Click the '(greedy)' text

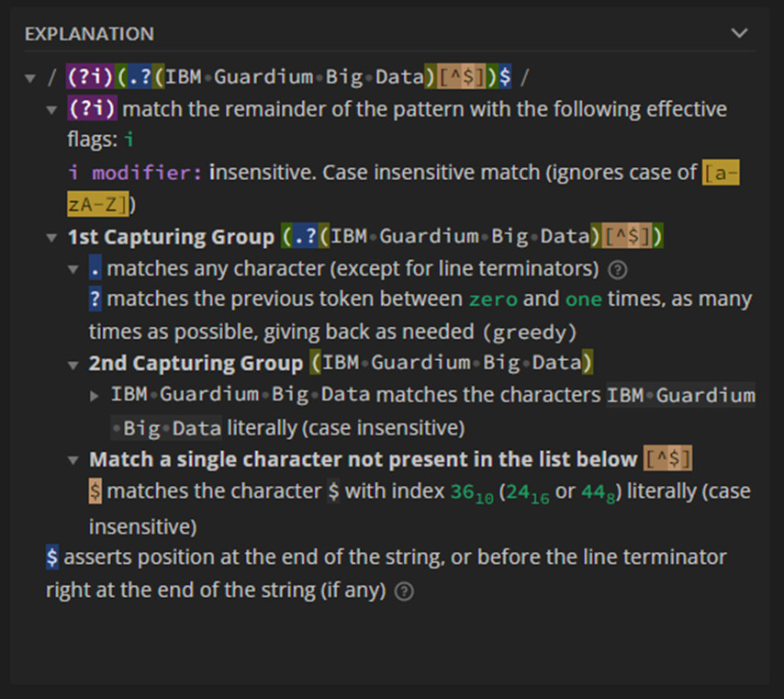(530, 333)
